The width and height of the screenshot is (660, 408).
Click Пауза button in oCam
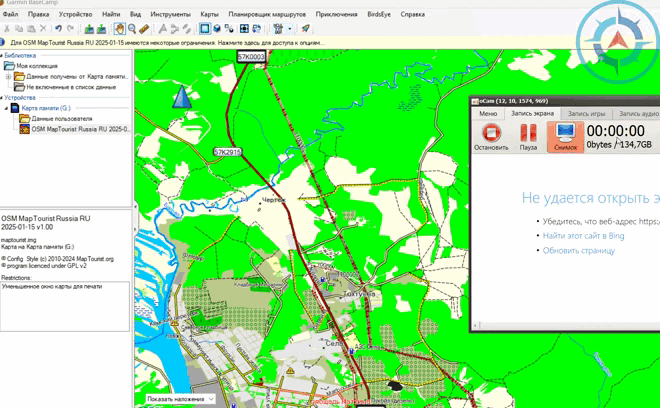click(x=528, y=137)
